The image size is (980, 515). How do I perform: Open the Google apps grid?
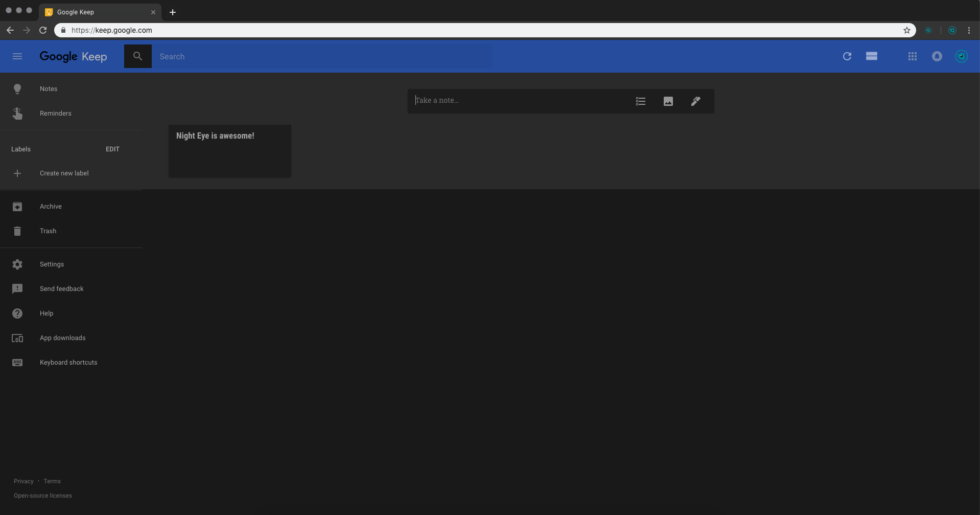click(x=913, y=56)
